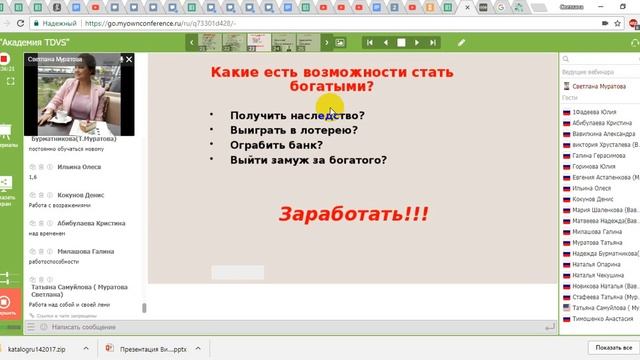Delete Ильина Олеся chat message icon
Image resolution: width=640 pixels, height=360 pixels.
point(41,167)
